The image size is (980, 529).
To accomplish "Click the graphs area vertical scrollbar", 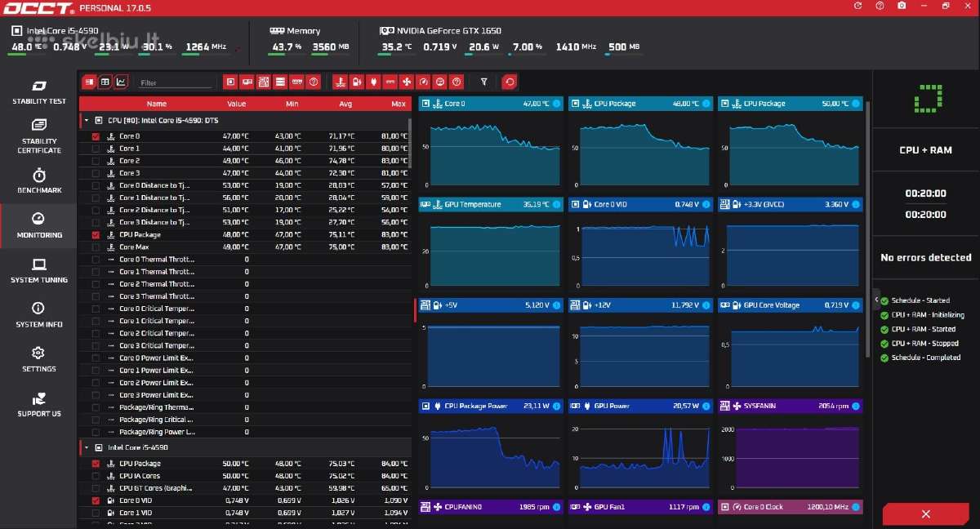I will (867, 229).
